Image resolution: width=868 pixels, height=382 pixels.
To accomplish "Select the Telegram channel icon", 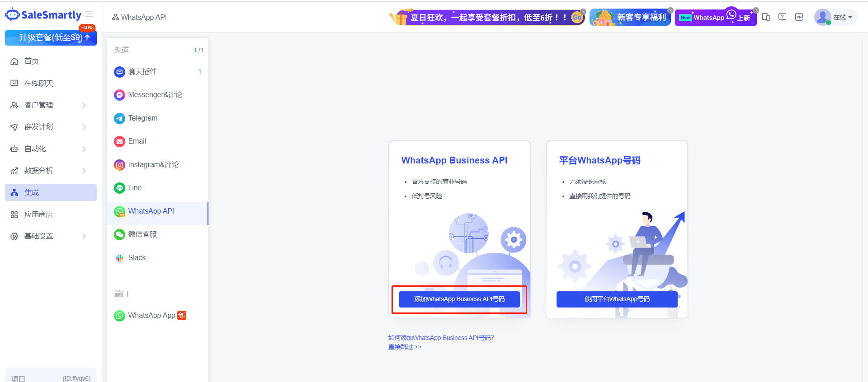I will [119, 118].
